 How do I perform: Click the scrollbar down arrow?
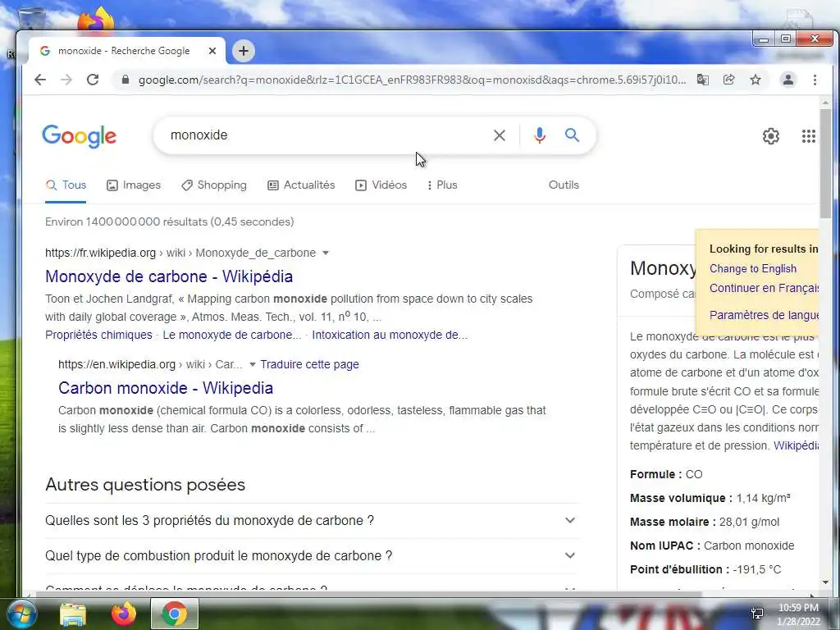pos(825,582)
